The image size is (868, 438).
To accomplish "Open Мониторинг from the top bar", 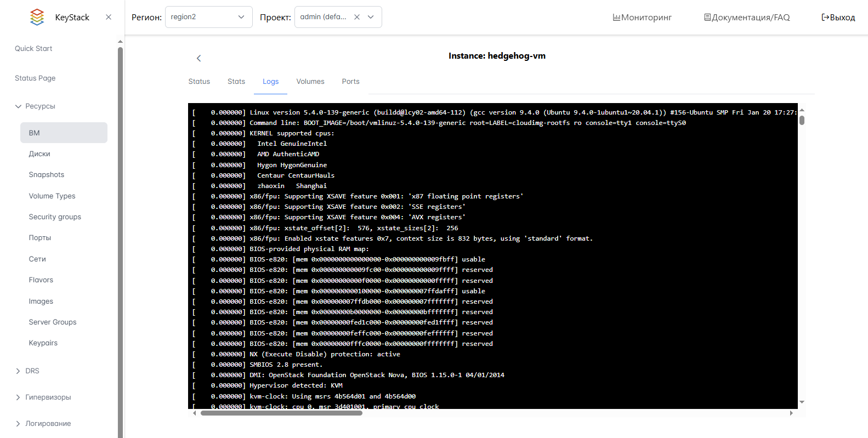I will [642, 18].
